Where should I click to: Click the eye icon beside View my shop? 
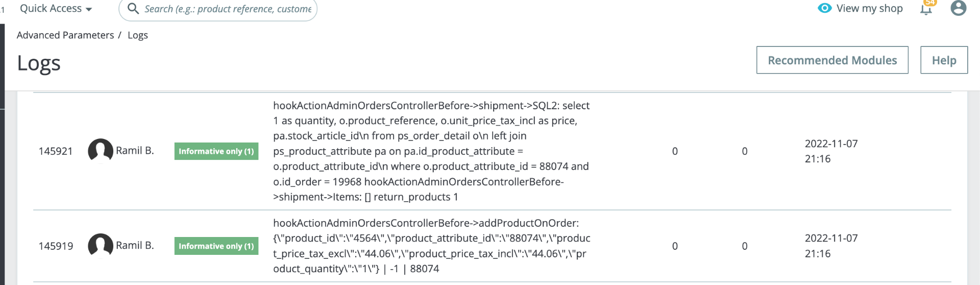point(824,8)
